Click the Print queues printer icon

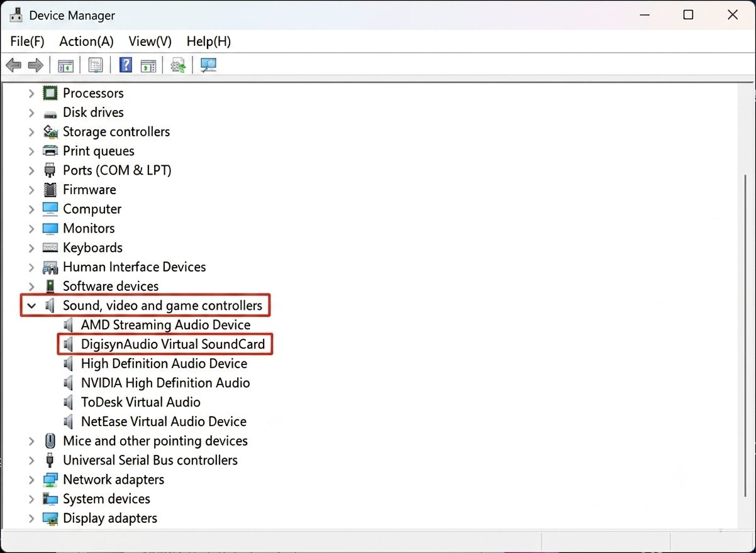point(50,151)
